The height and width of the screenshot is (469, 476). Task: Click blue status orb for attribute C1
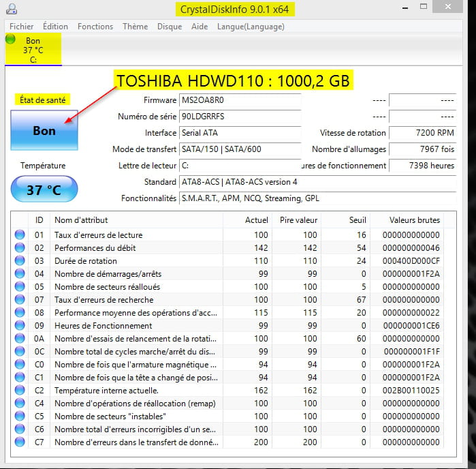[20, 377]
